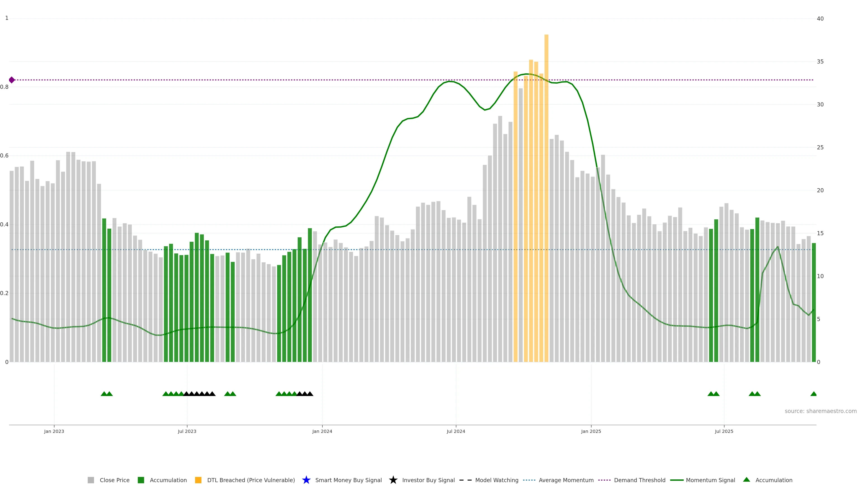
Task: Click the green Accumulation square legend swatch
Action: pyautogui.click(x=141, y=480)
